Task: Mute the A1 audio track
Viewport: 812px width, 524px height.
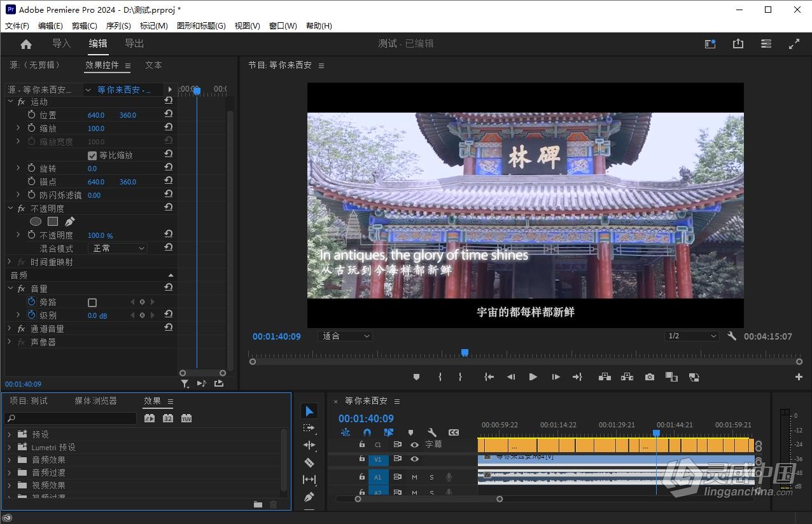Action: click(x=414, y=477)
